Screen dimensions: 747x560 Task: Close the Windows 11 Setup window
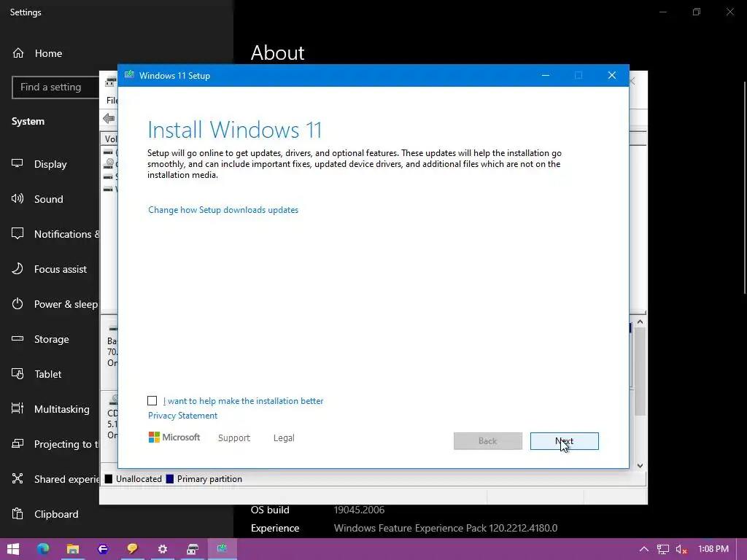tap(612, 75)
